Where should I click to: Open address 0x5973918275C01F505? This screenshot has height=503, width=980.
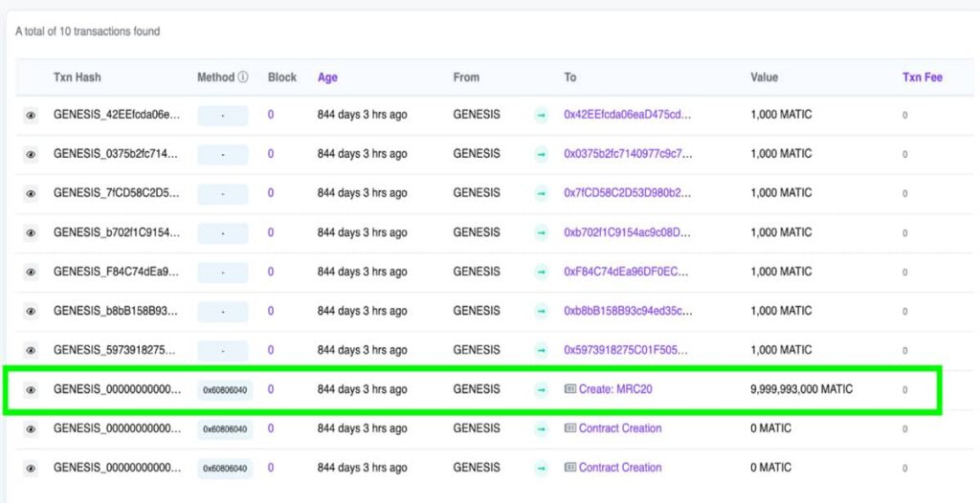coord(626,350)
